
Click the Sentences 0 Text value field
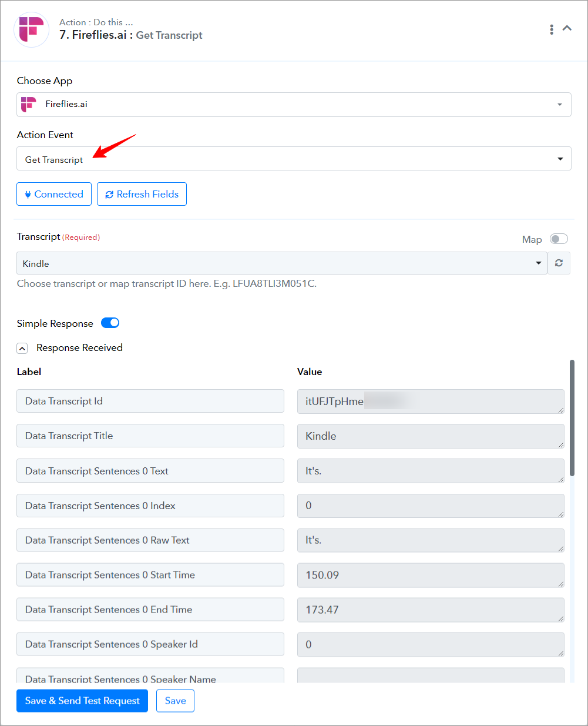point(431,471)
